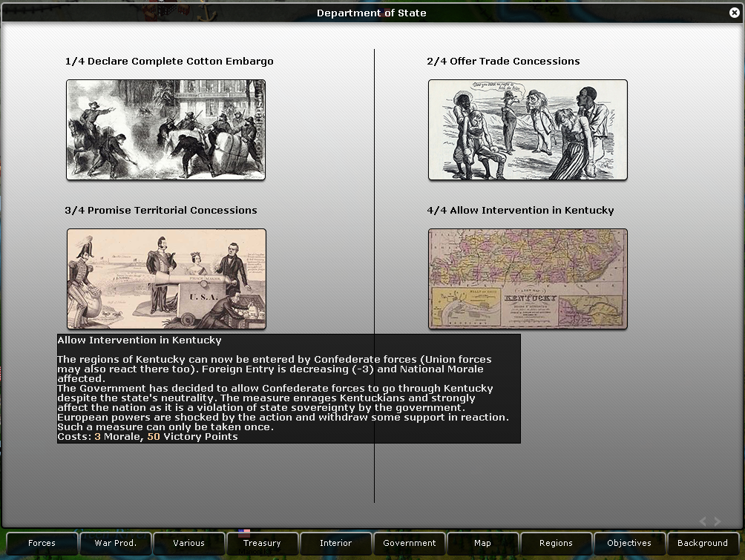Screen dimensions: 745x560
Task: Open the Map tab
Action: pyautogui.click(x=482, y=543)
